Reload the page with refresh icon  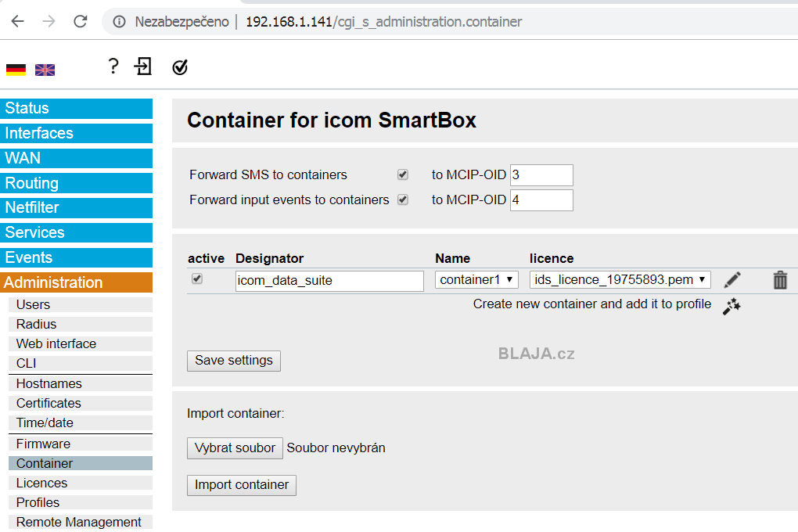click(81, 21)
